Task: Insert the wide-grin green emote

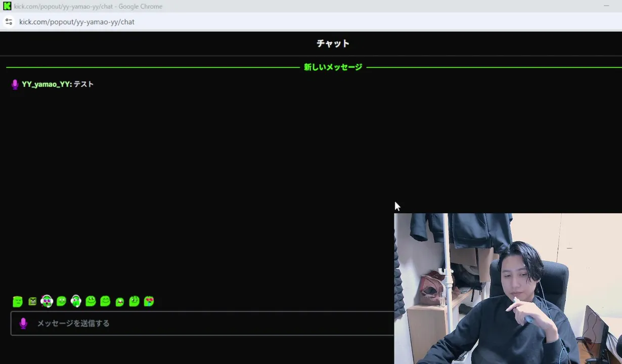Action: point(91,301)
